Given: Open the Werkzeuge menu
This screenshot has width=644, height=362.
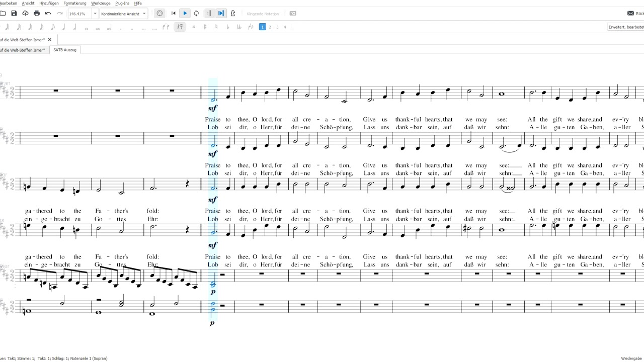Looking at the screenshot, I should [101, 3].
